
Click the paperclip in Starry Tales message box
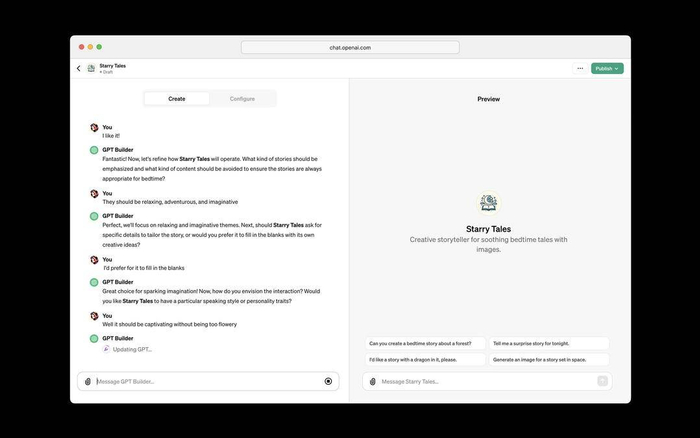[373, 381]
